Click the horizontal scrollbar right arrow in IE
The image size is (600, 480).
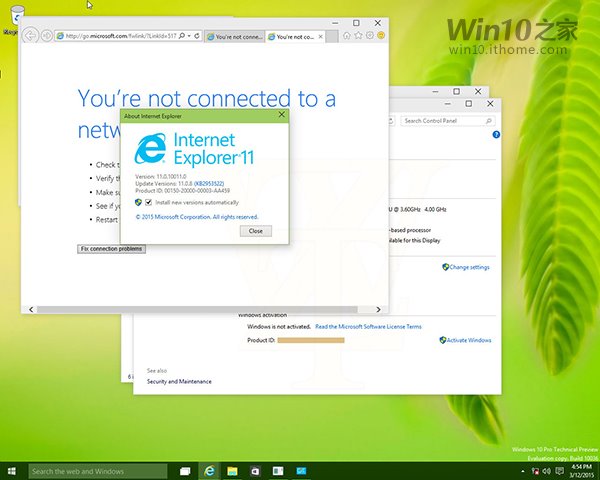[378, 309]
